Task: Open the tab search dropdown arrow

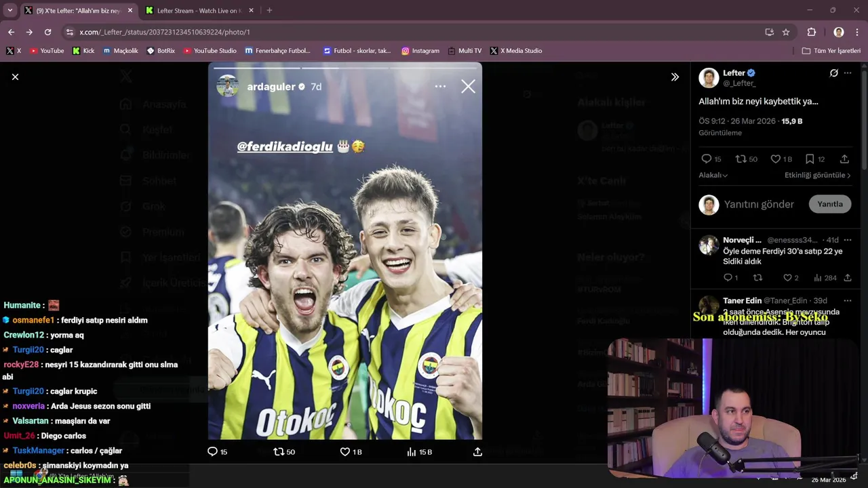Action: (x=9, y=11)
